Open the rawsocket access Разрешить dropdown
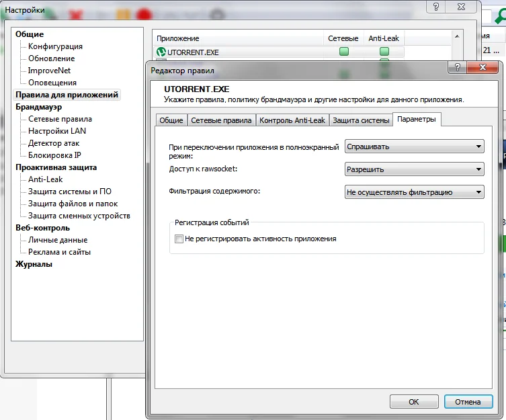 tap(415, 169)
